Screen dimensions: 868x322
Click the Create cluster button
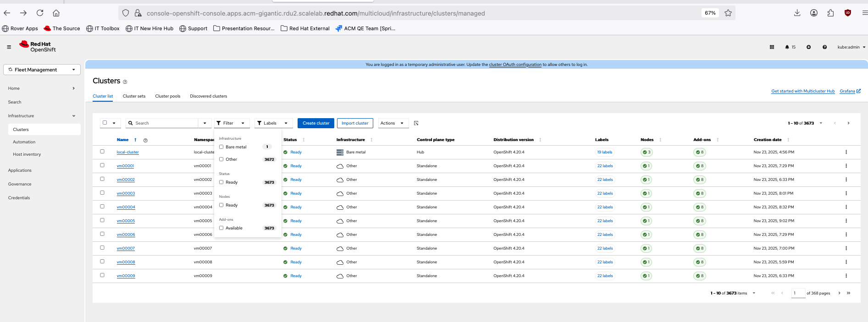tap(315, 123)
